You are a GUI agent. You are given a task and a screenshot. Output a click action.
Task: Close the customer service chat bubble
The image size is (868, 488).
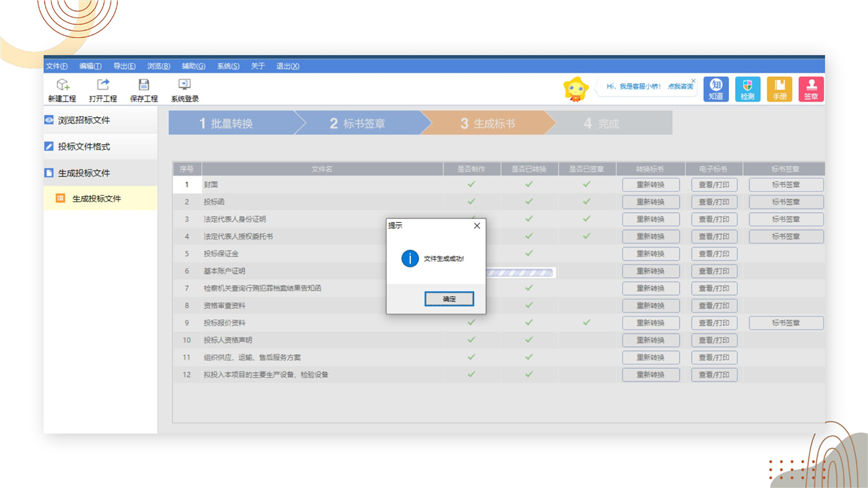click(x=693, y=81)
